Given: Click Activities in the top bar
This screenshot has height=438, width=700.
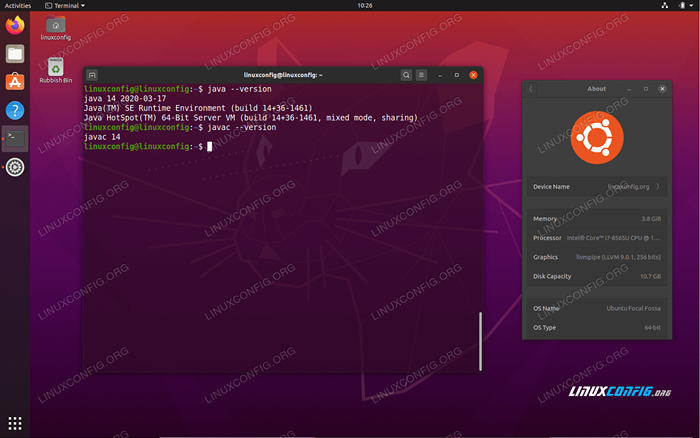Looking at the screenshot, I should (18, 5).
